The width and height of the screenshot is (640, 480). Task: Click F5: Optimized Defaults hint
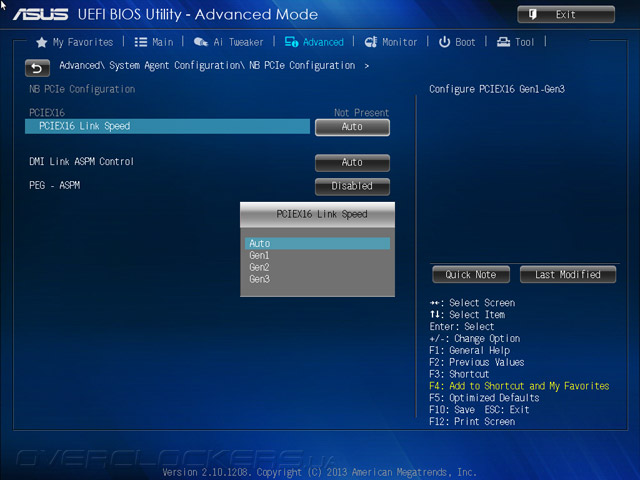484,398
